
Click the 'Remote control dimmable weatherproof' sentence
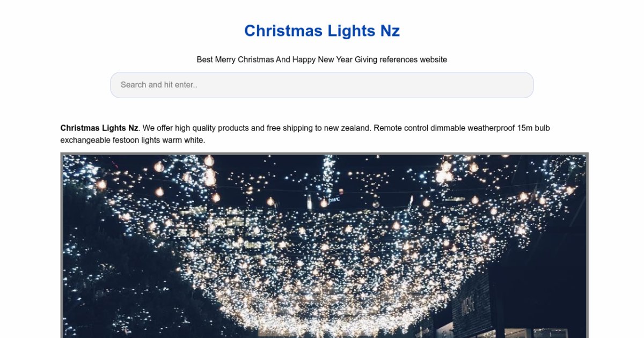pyautogui.click(x=444, y=128)
